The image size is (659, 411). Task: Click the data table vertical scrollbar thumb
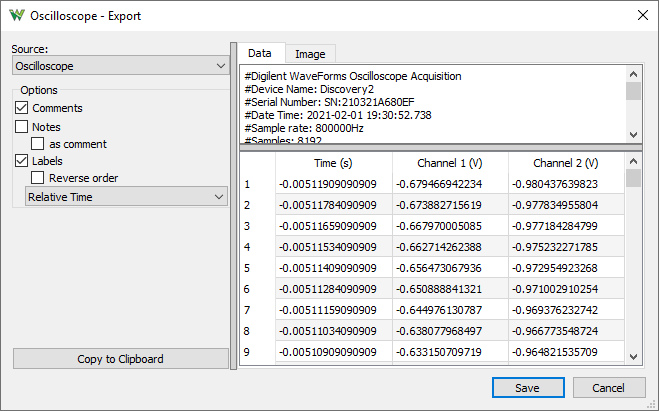(633, 178)
